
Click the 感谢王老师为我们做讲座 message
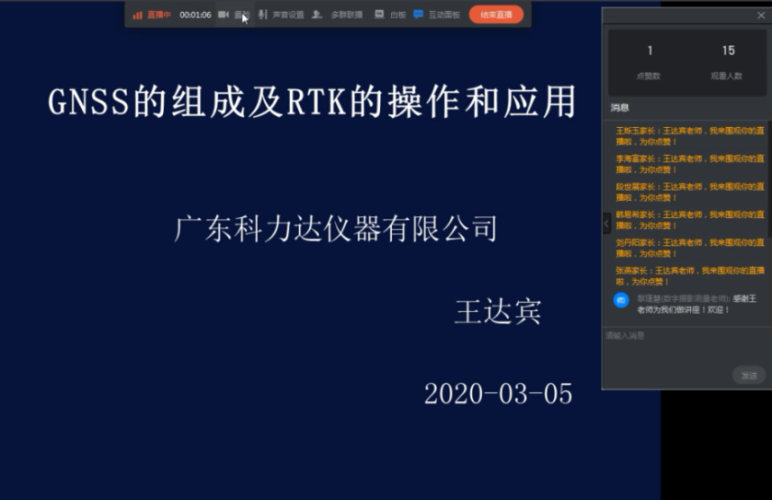pyautogui.click(x=696, y=304)
